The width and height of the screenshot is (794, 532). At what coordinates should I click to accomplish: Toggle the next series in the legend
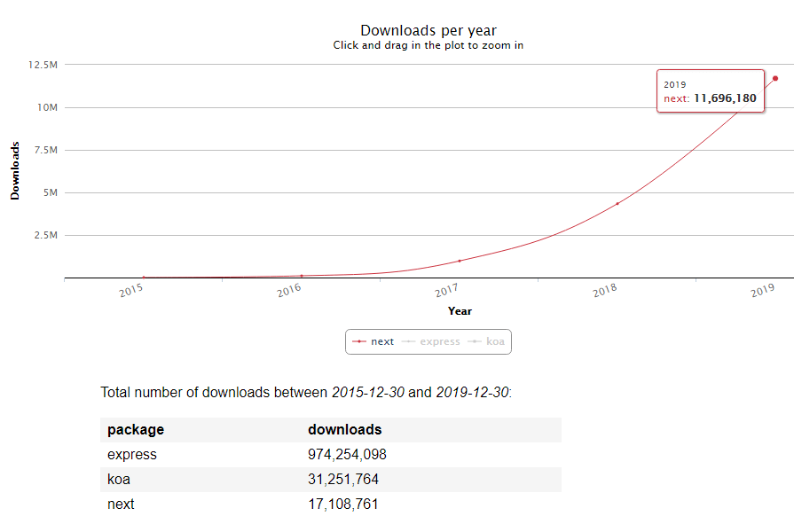click(x=373, y=341)
